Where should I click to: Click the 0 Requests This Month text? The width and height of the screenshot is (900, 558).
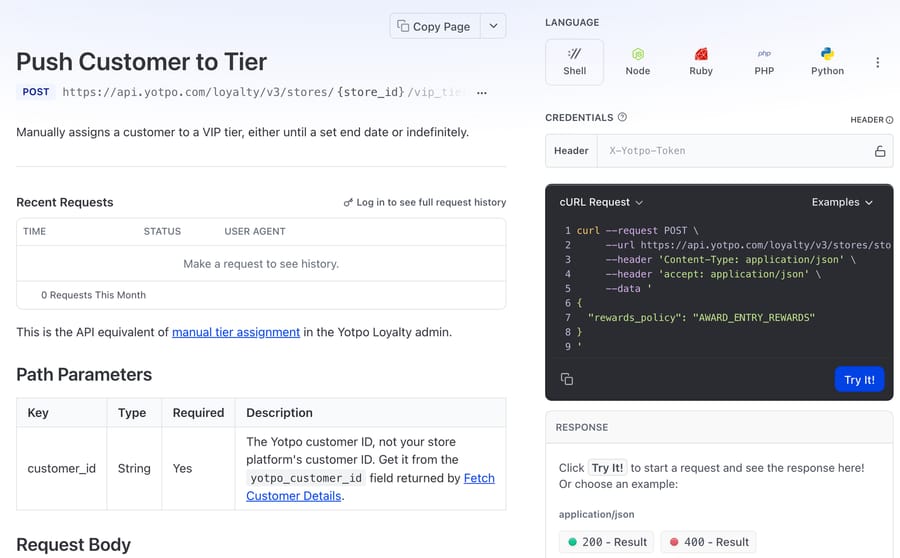(94, 295)
